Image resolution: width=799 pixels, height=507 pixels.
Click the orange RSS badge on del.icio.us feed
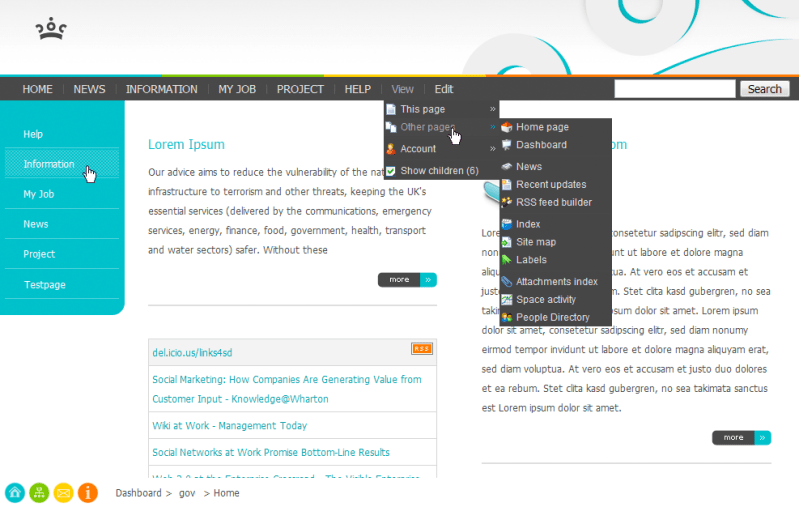click(421, 349)
